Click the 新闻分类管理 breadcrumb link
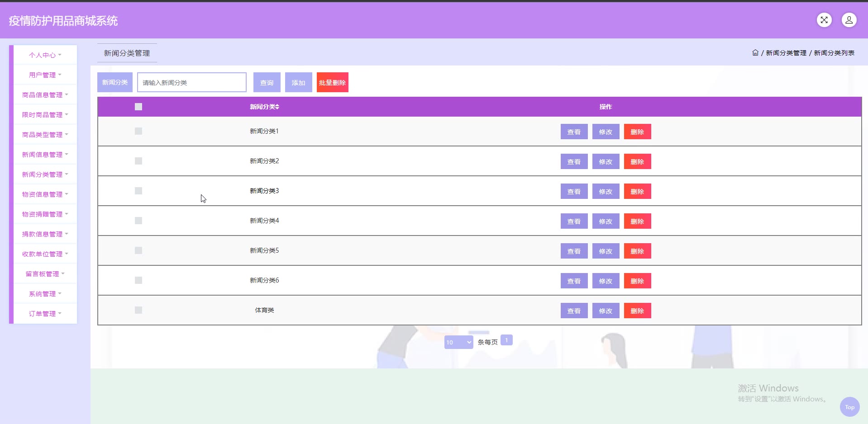 click(x=786, y=53)
